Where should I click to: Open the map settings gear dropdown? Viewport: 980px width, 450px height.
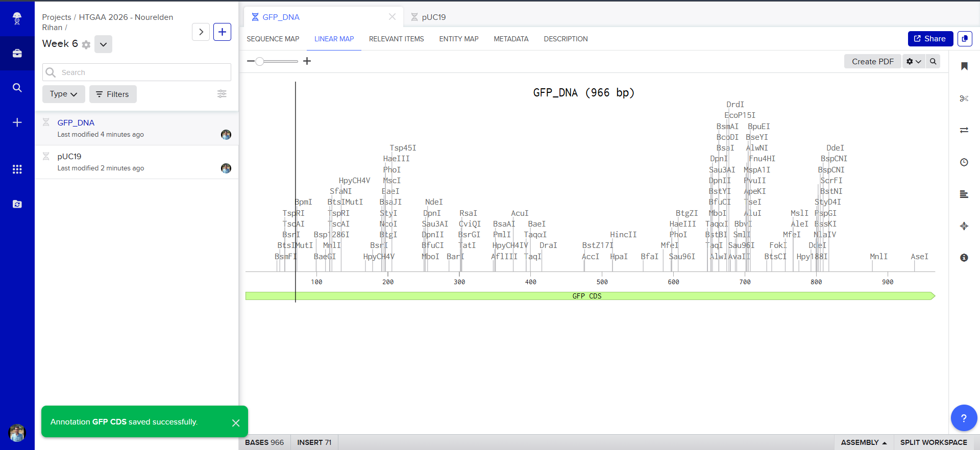[914, 61]
